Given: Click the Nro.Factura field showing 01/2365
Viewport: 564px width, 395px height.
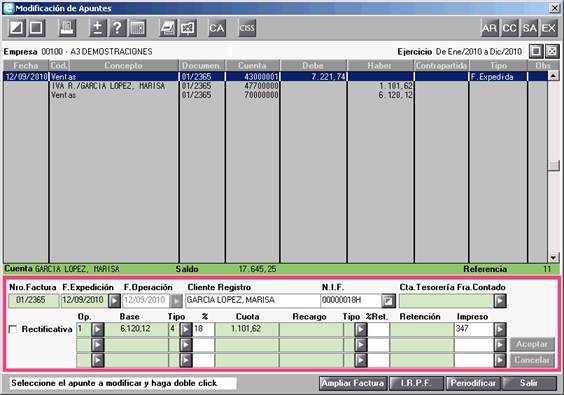Looking at the screenshot, I should (33, 300).
